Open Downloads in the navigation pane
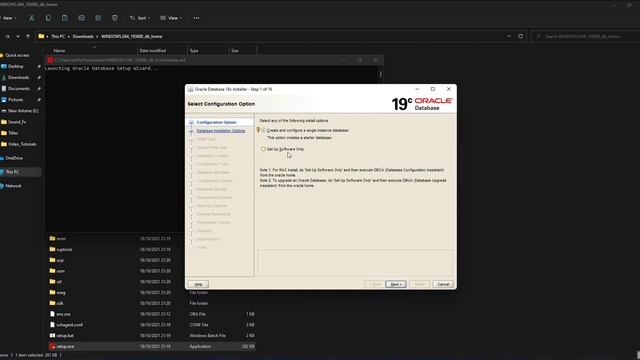Viewport: 640px width, 360px height. (18, 77)
